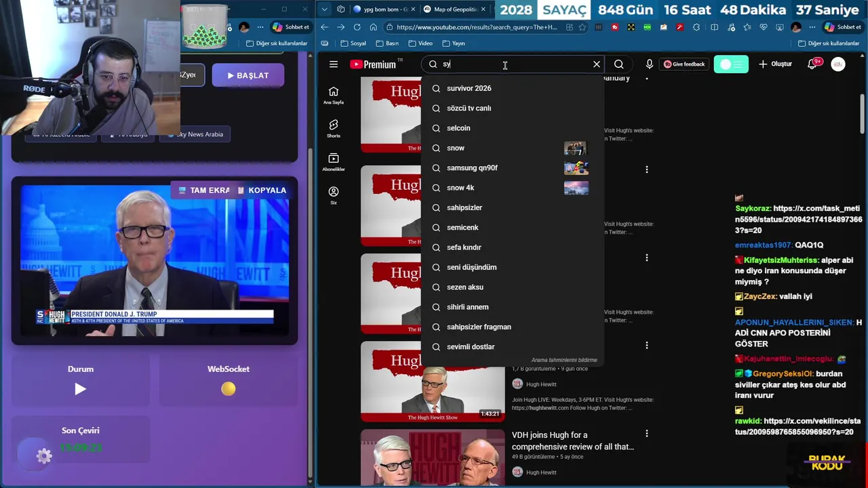Select suggestion sezen aksu
Screen dimensions: 868x488
click(x=512, y=287)
